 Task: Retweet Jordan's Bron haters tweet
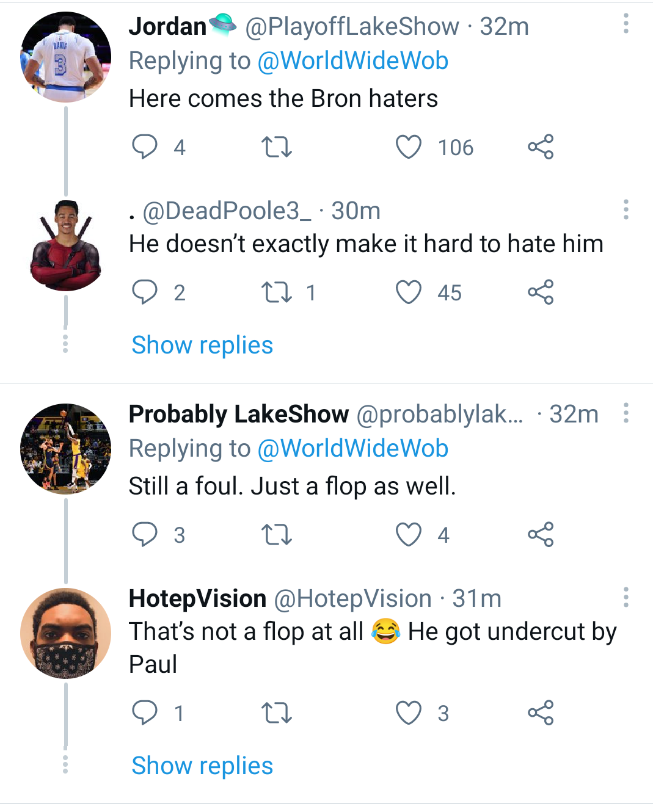tap(277, 147)
